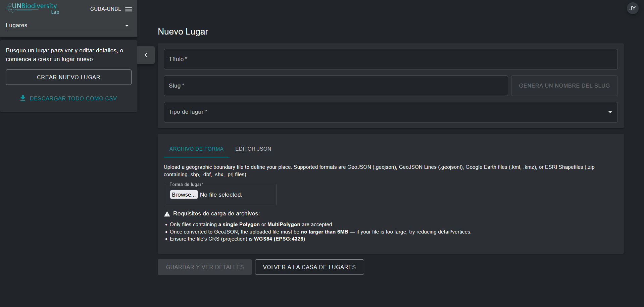The image size is (644, 307).
Task: Expand the Lugares section dropdown
Action: [x=127, y=25]
